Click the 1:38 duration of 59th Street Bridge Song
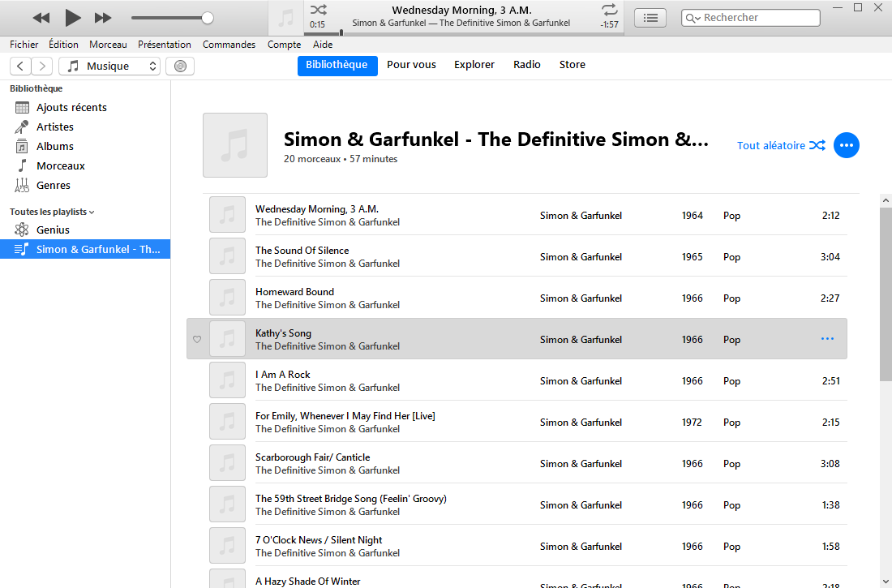Image resolution: width=892 pixels, height=588 pixels. (x=831, y=505)
